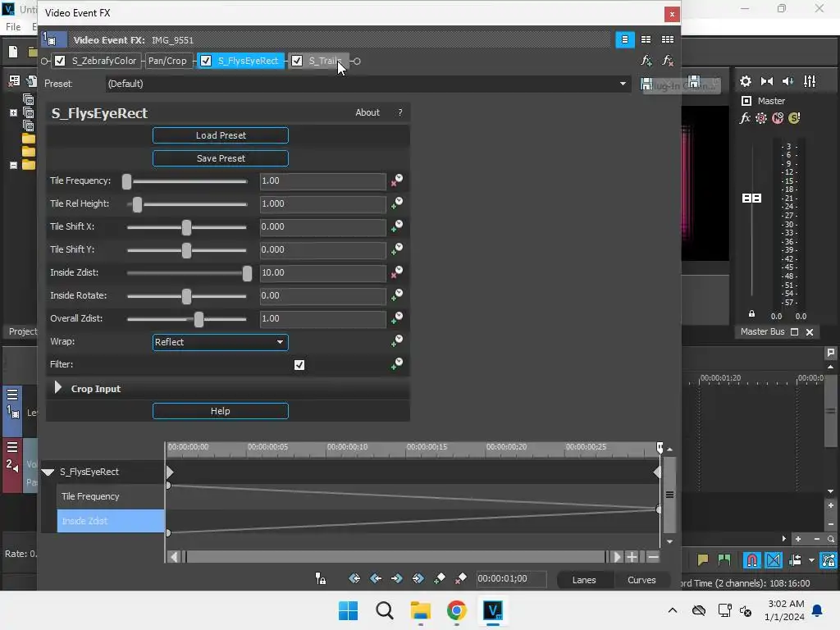Jump to the first keyframe

tap(354, 578)
